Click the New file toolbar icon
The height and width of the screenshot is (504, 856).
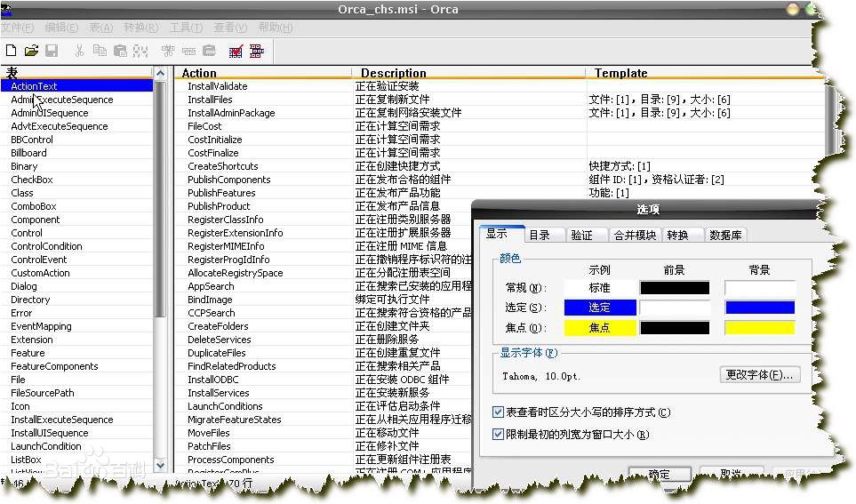click(11, 51)
